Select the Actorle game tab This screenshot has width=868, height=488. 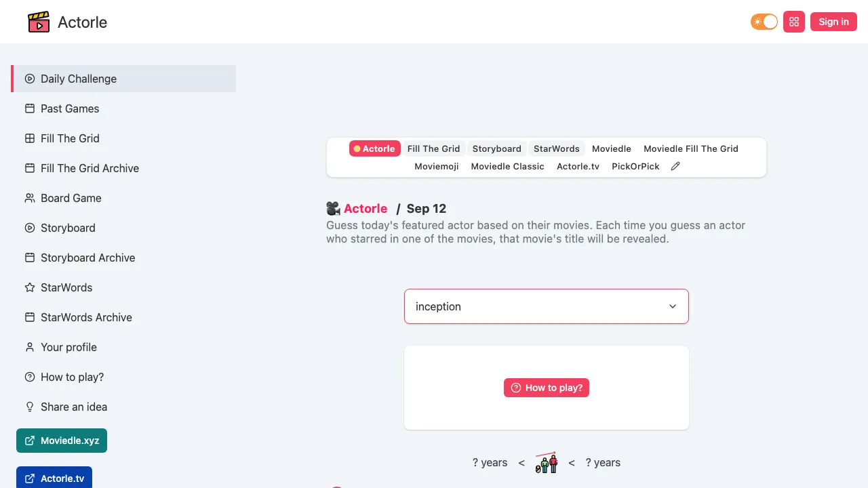tap(374, 148)
